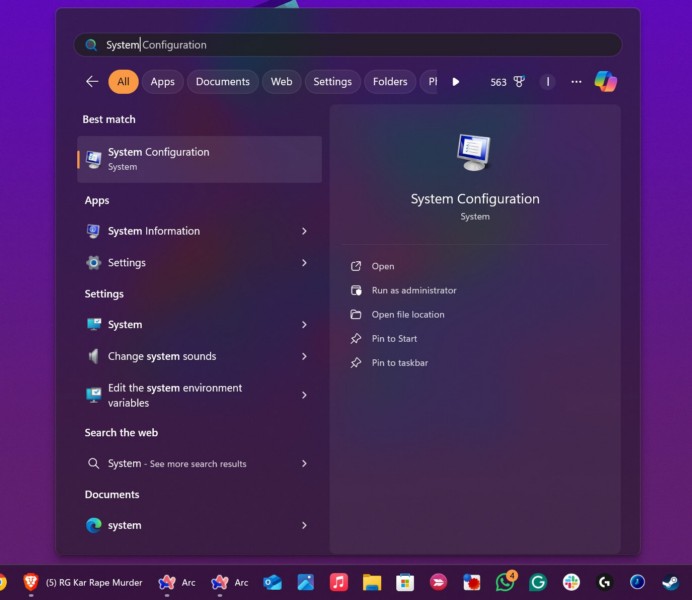The width and height of the screenshot is (692, 600).
Task: Open Brave browser from taskbar
Action: tap(30, 582)
